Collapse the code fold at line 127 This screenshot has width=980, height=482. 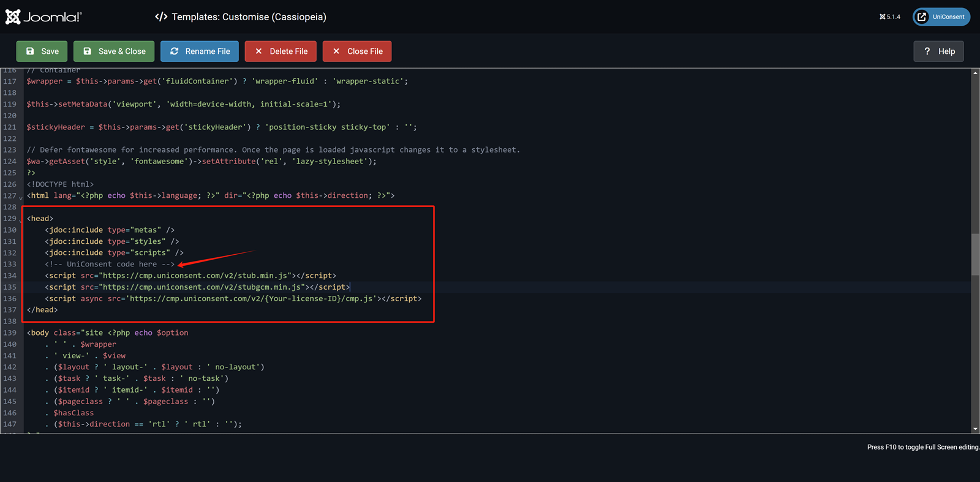20,197
